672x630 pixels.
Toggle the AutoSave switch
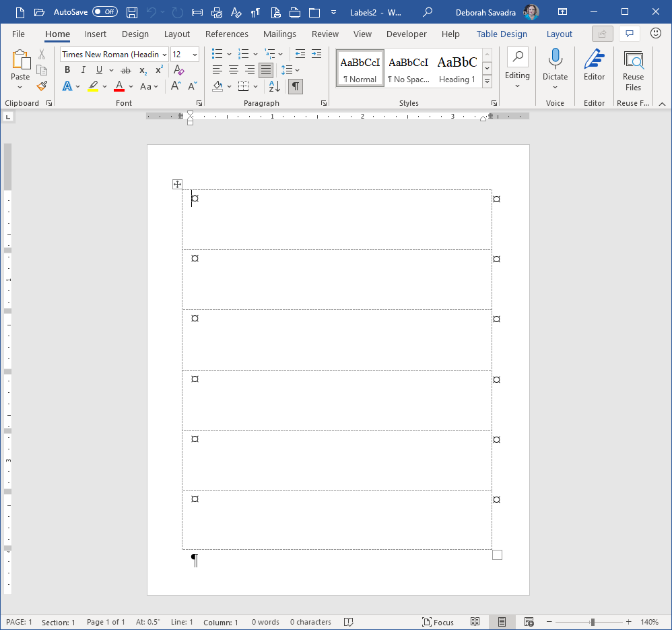[104, 12]
